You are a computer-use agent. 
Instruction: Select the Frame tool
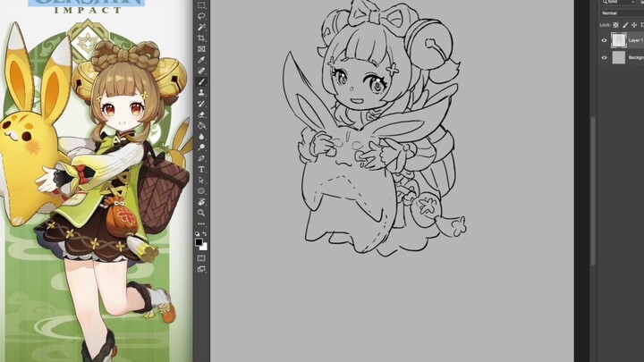201,49
